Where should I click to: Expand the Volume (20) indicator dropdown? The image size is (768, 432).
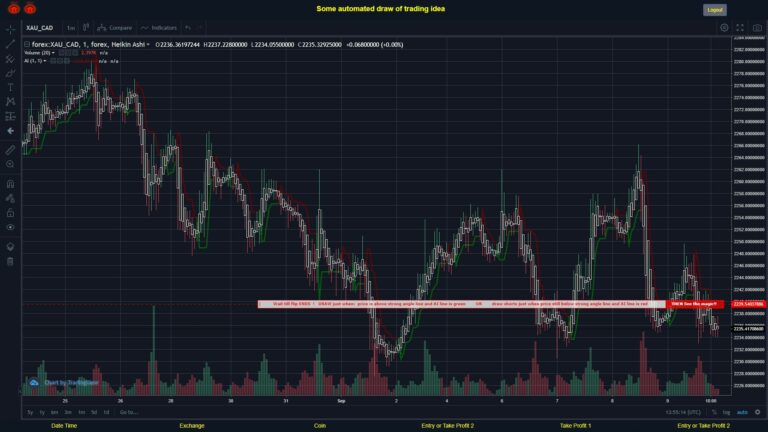53,53
